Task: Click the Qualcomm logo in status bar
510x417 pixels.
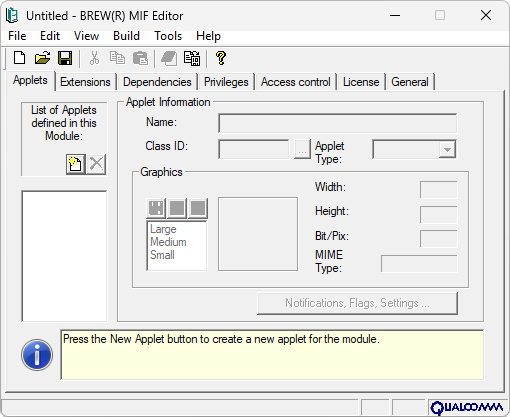Action: 466,407
